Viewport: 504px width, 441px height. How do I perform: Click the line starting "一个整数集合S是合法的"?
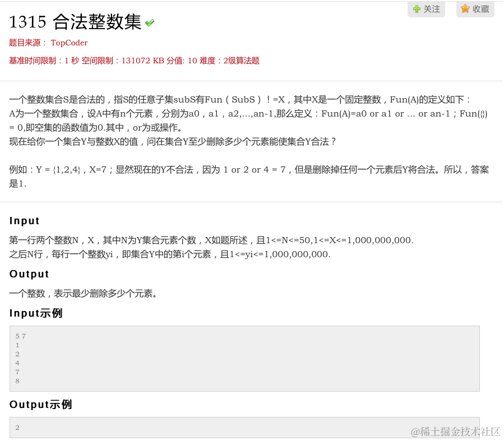(x=240, y=100)
